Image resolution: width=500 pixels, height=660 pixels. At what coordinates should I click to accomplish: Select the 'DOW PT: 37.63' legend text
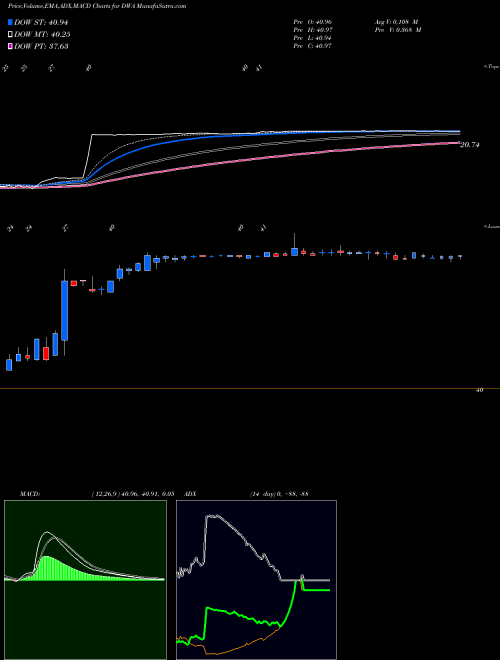pyautogui.click(x=41, y=46)
